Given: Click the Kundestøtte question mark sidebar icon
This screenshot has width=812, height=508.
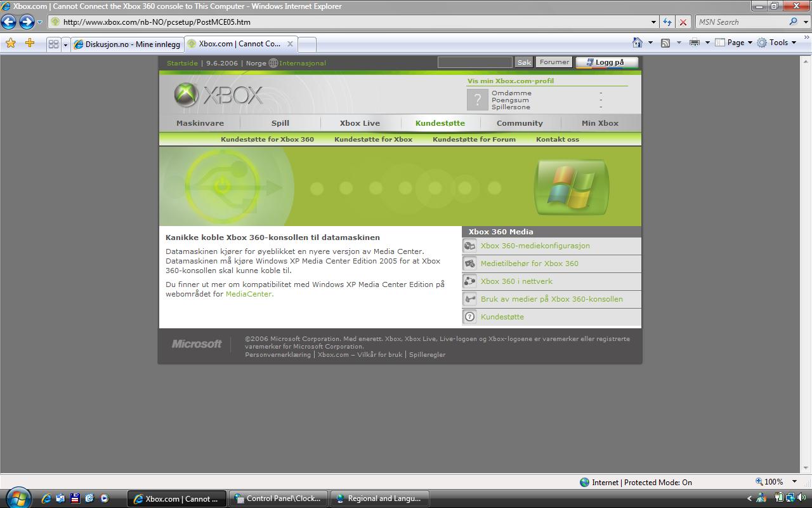Looking at the screenshot, I should (x=469, y=317).
